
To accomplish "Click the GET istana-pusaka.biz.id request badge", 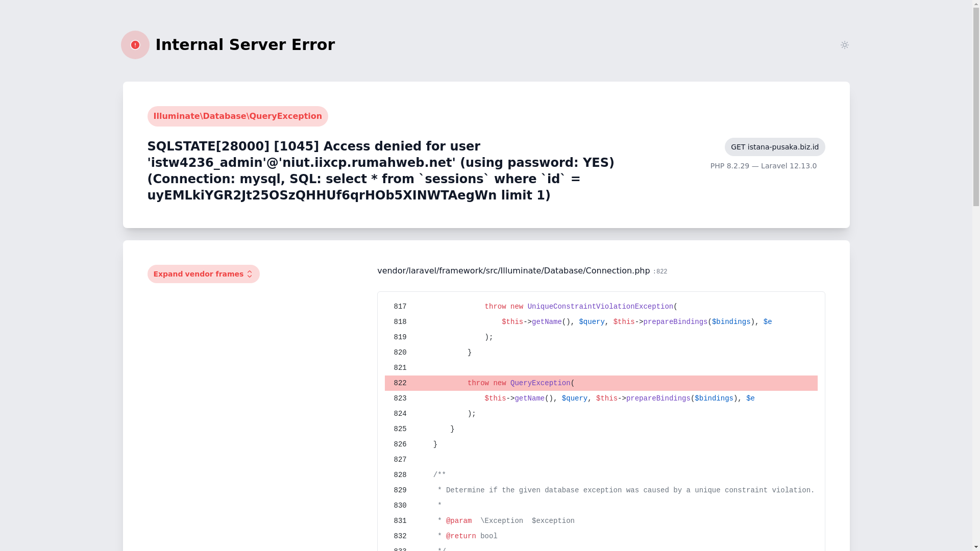I will pyautogui.click(x=774, y=147).
